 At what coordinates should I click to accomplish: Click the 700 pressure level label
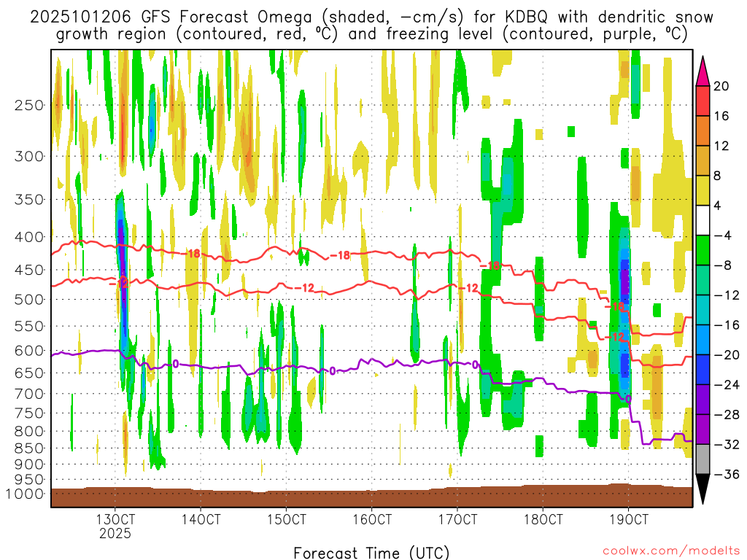pyautogui.click(x=29, y=394)
